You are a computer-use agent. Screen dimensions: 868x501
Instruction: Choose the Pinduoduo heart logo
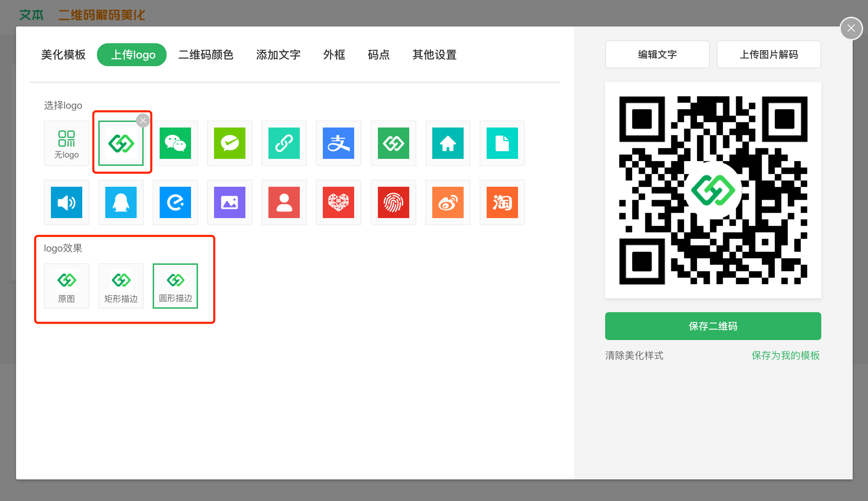[338, 202]
